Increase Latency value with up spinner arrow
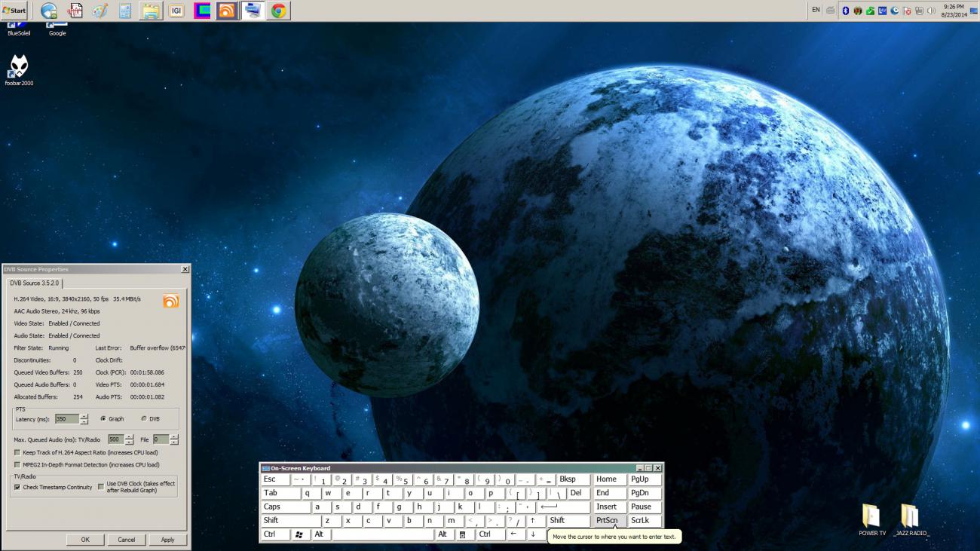The image size is (980, 551). [x=84, y=416]
